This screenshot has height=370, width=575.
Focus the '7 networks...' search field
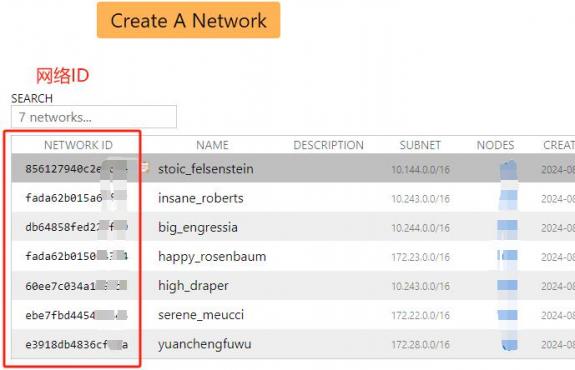[94, 117]
